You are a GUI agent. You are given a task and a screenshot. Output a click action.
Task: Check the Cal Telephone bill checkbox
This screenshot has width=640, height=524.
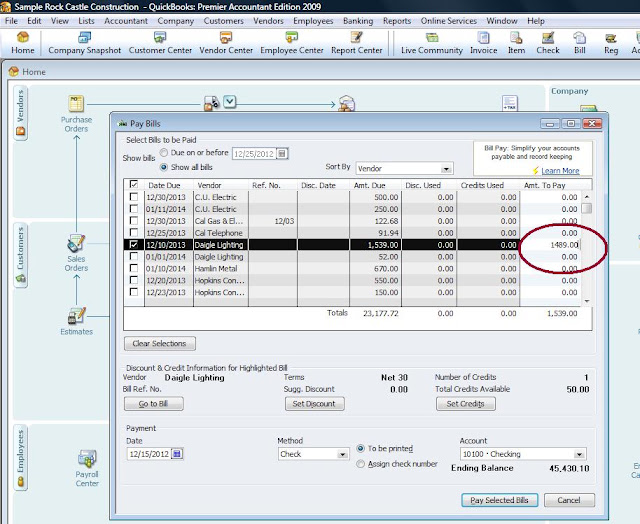click(x=133, y=232)
